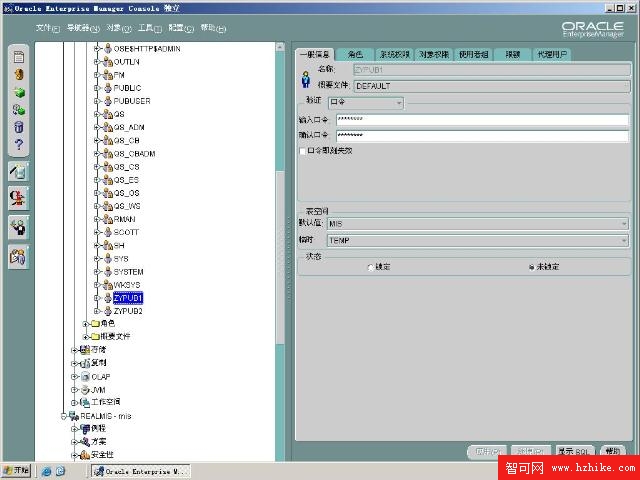Select the 方案 tree item
The image size is (640, 480).
click(99, 441)
